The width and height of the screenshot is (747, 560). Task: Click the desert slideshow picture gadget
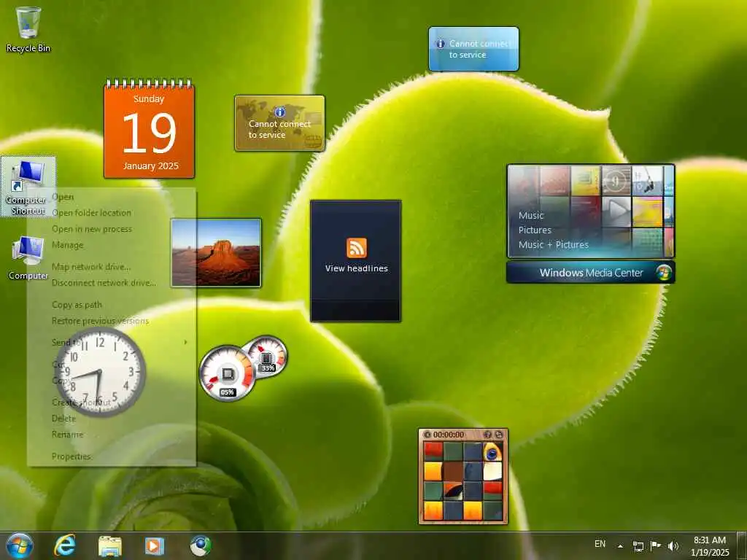tap(216, 253)
